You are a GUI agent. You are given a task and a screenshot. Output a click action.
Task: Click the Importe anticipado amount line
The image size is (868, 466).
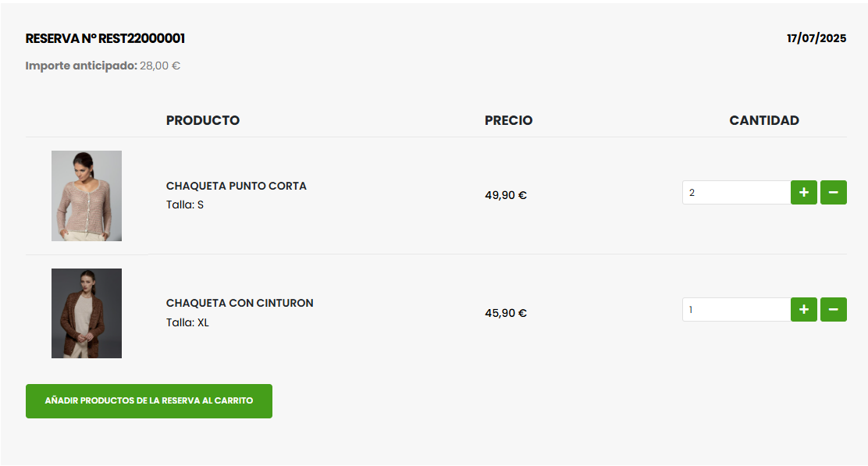pyautogui.click(x=103, y=66)
